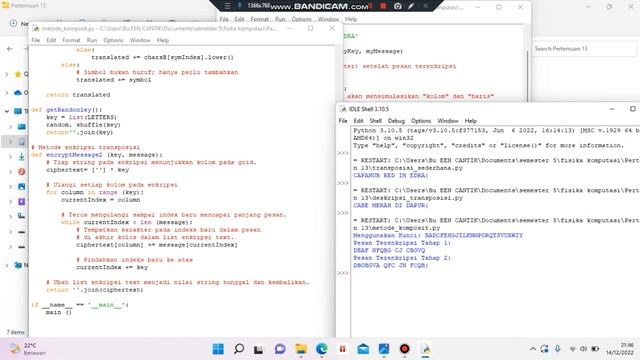Launch Microsoft Edge from taskbar

[x=322, y=349]
